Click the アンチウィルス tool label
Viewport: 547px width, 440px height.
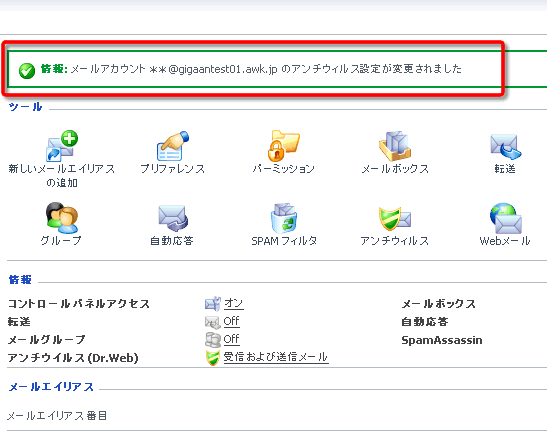pos(395,241)
